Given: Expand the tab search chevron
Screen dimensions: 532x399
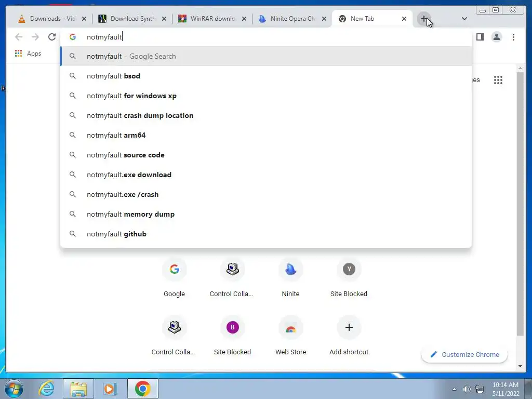Looking at the screenshot, I should 464,19.
